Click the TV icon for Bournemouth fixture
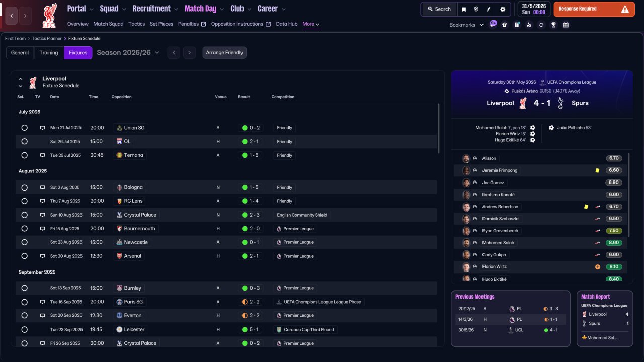Viewport: 644px width, 362px height. [43, 229]
